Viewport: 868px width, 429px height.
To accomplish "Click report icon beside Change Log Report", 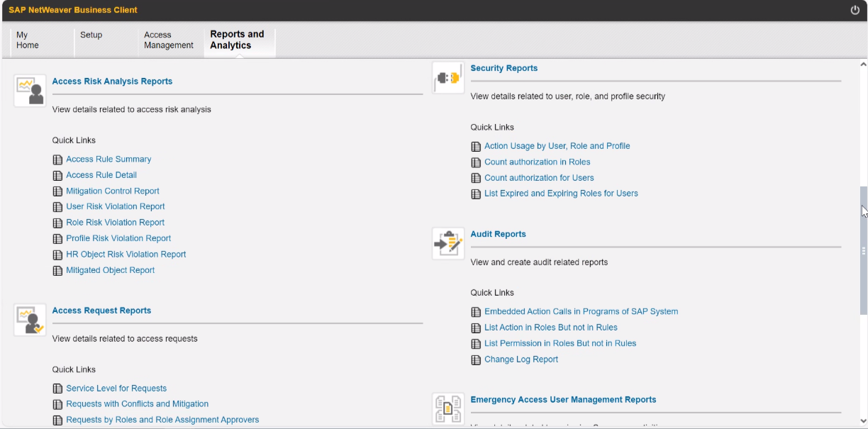I will click(x=476, y=360).
